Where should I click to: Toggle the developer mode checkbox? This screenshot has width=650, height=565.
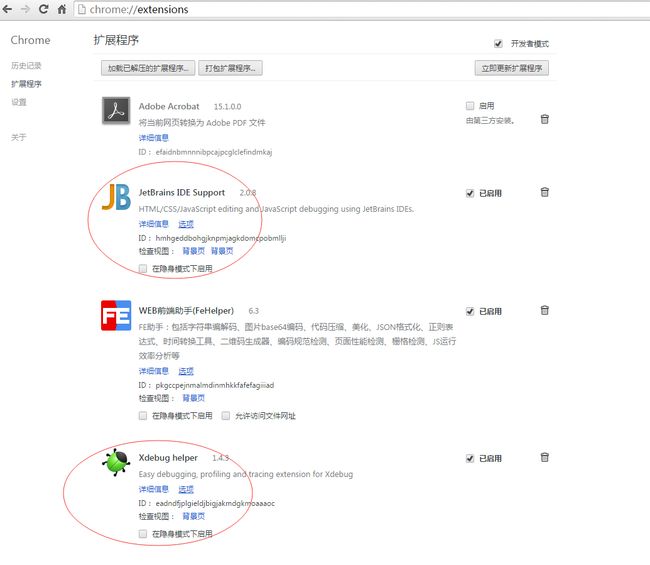498,44
